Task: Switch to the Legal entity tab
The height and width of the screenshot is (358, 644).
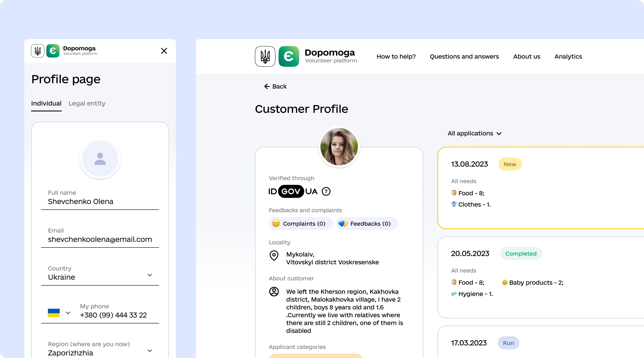Action: tap(87, 103)
